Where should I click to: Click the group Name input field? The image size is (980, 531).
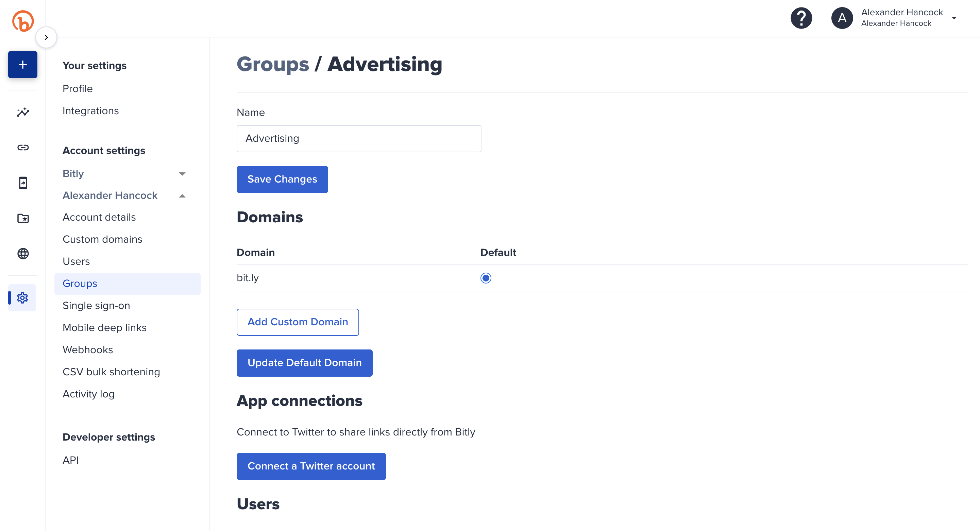click(359, 138)
